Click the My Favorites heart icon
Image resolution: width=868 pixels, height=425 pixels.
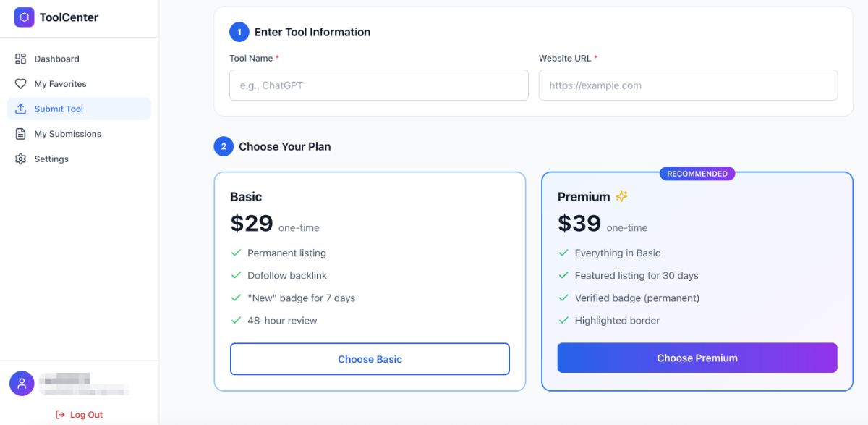tap(20, 84)
